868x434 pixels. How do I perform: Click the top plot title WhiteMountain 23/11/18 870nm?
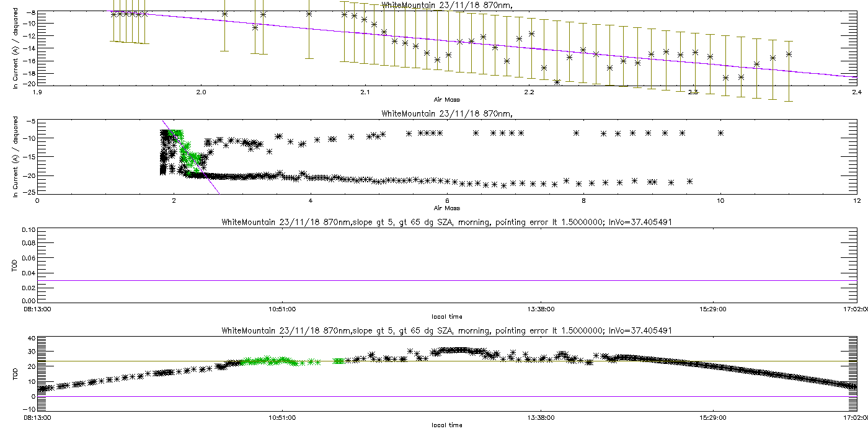point(446,5)
